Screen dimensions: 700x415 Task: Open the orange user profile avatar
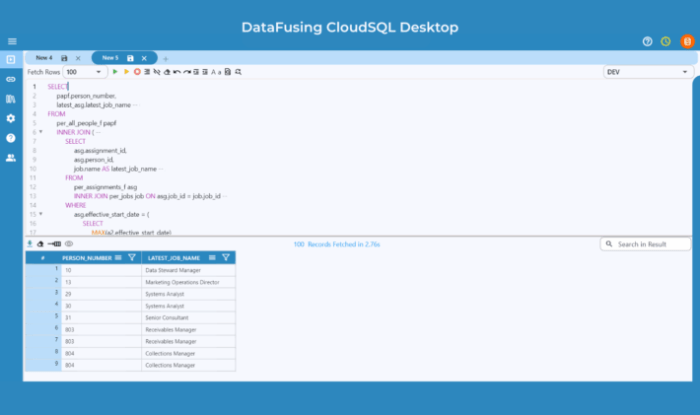[x=687, y=42]
